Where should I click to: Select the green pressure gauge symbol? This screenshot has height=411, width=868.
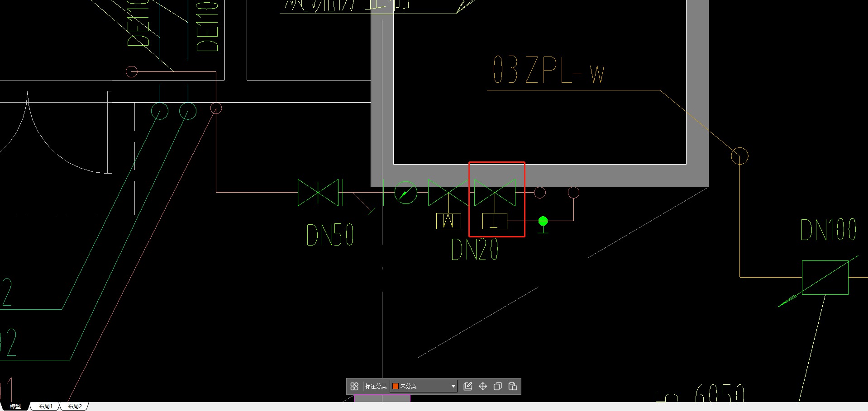tap(405, 193)
